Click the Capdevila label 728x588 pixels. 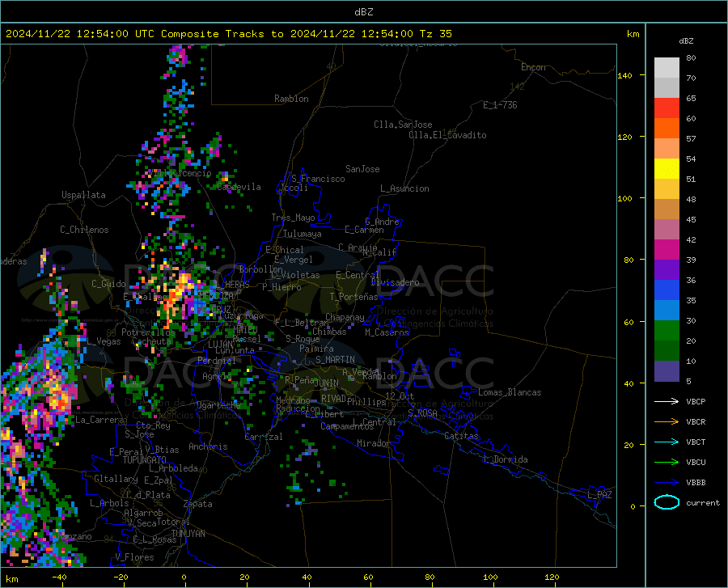pyautogui.click(x=239, y=187)
